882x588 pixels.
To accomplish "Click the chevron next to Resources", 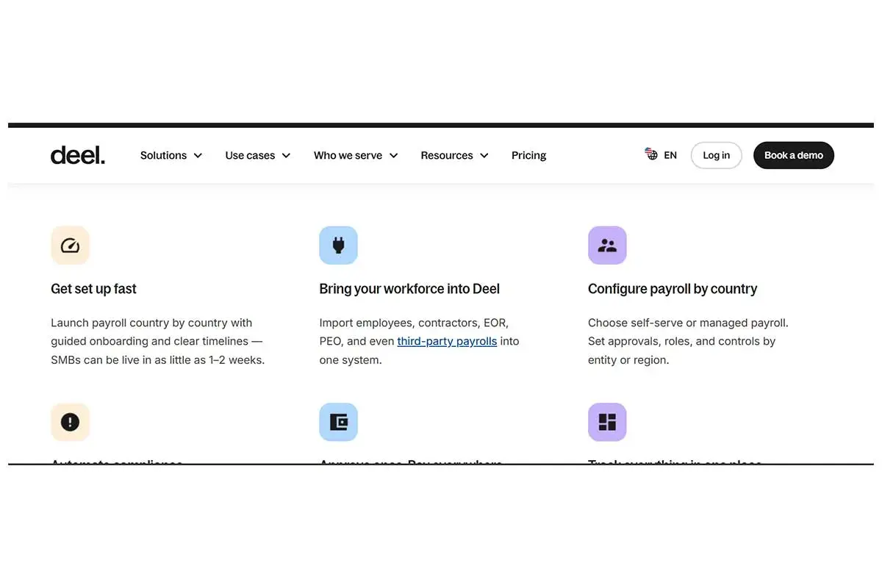I will point(484,156).
